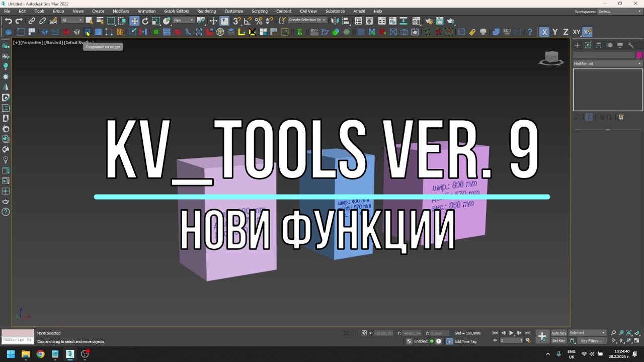Open the Render Setup teapot icon

[429, 21]
